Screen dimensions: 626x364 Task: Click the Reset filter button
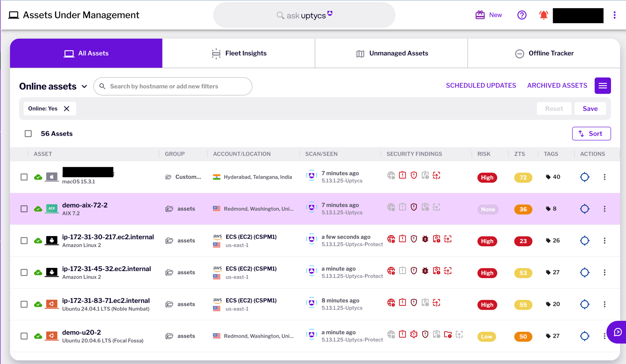(x=554, y=109)
